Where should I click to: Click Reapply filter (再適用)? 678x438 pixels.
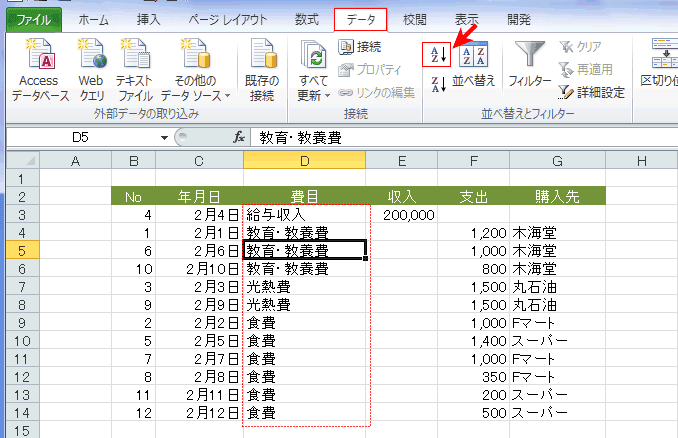(x=586, y=70)
